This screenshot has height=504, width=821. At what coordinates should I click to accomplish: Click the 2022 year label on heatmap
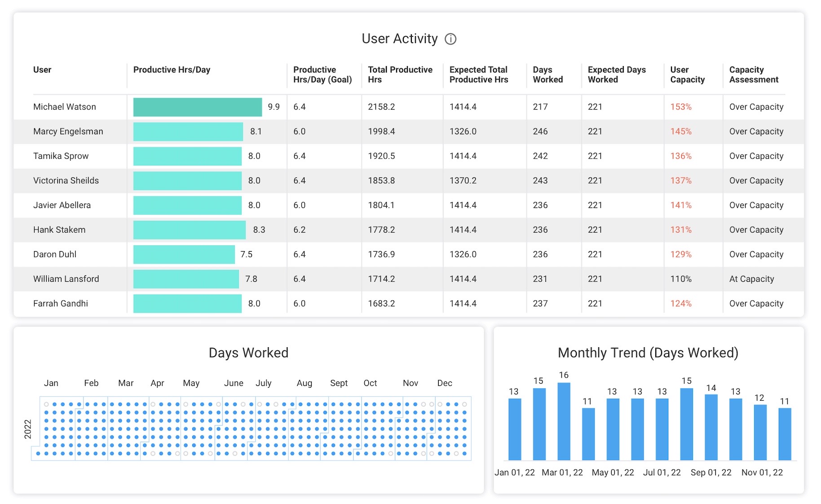[28, 429]
